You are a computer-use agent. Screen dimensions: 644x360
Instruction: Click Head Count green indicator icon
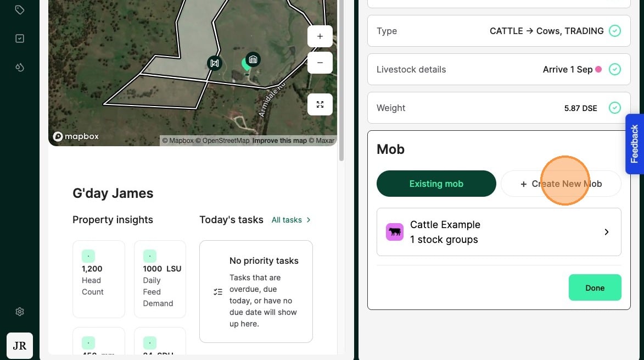[88, 256]
